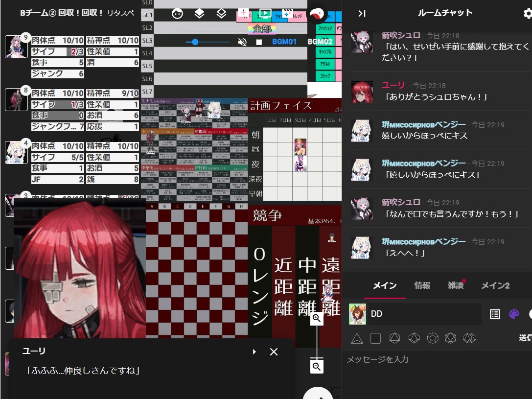Adjust the BGM volume slider
Screen dimensions: 532x399
pyautogui.click(x=208, y=42)
